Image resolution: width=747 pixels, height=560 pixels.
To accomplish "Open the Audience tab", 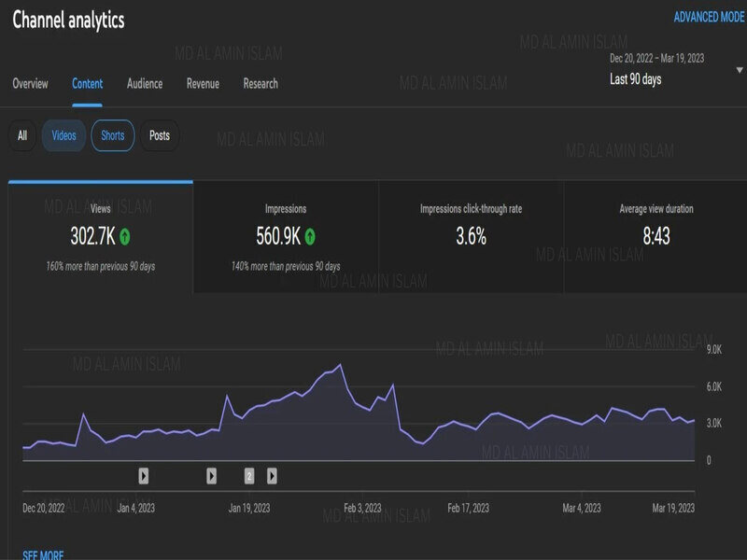I will pos(145,84).
